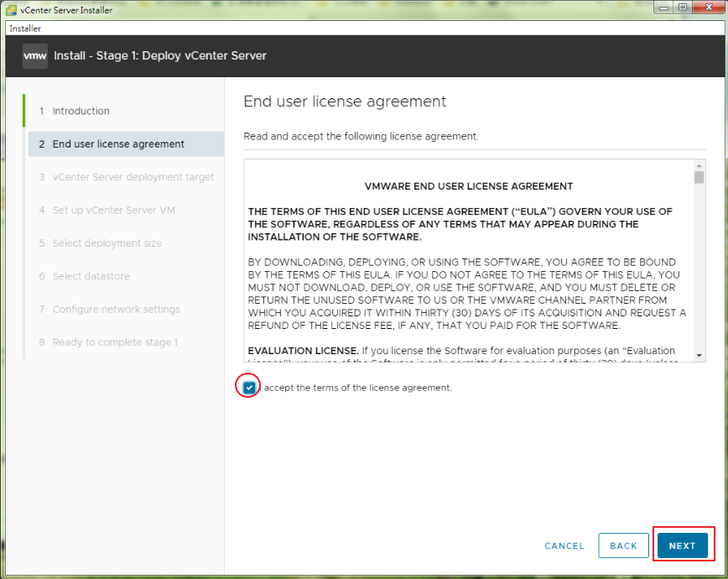Viewport: 728px width, 579px height.
Task: Select End user license agreement step
Action: click(126, 144)
